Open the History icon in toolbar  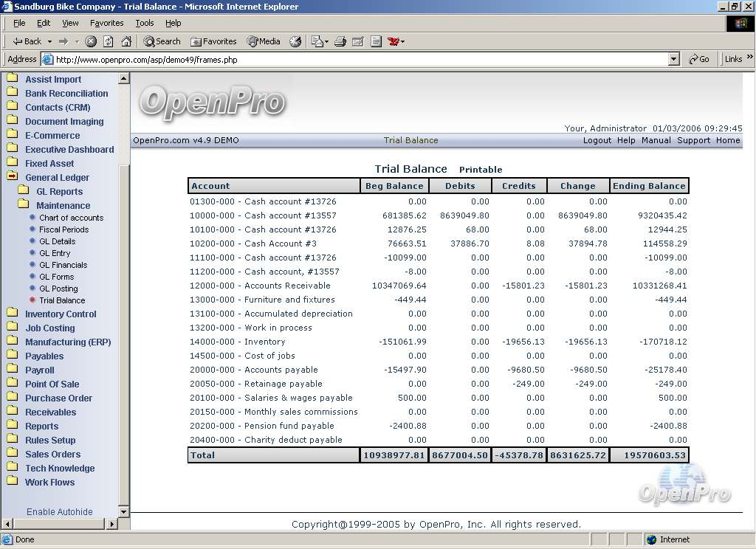coord(295,41)
